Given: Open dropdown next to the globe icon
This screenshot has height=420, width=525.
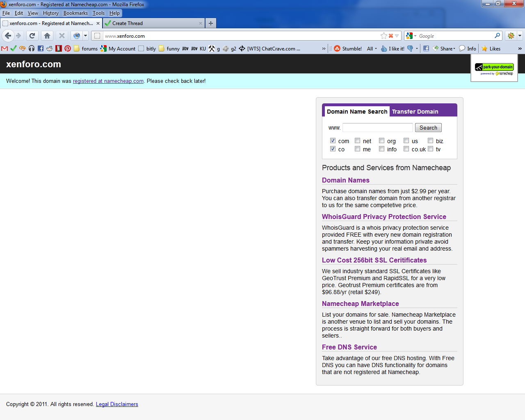Looking at the screenshot, I should (85, 36).
